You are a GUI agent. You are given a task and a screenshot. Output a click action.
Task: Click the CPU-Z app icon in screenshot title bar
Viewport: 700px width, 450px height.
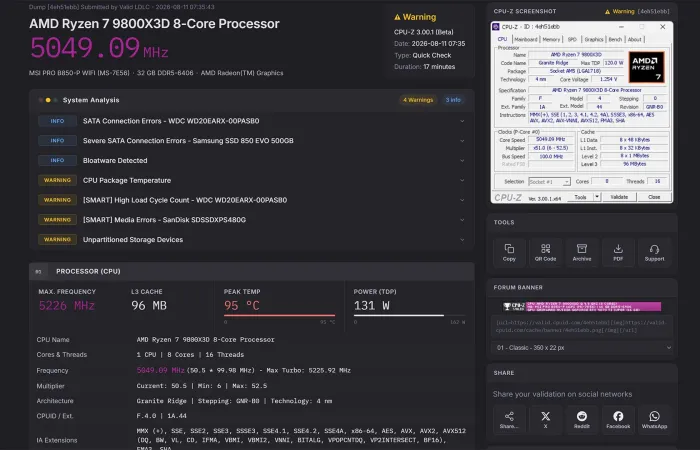point(496,27)
